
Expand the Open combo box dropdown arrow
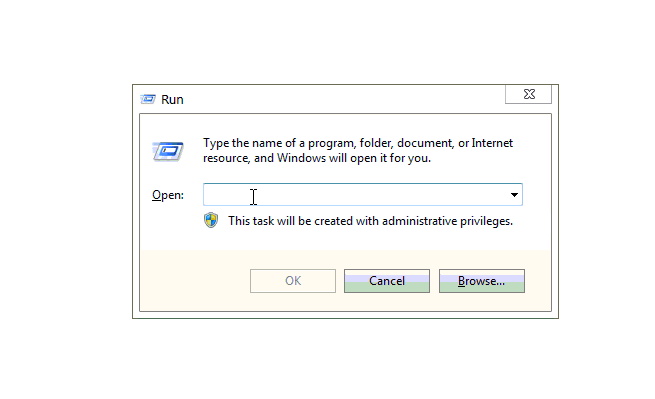pyautogui.click(x=514, y=195)
